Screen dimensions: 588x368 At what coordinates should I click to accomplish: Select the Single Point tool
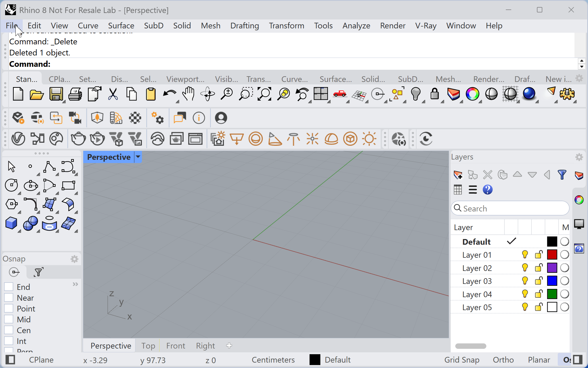[x=30, y=167]
